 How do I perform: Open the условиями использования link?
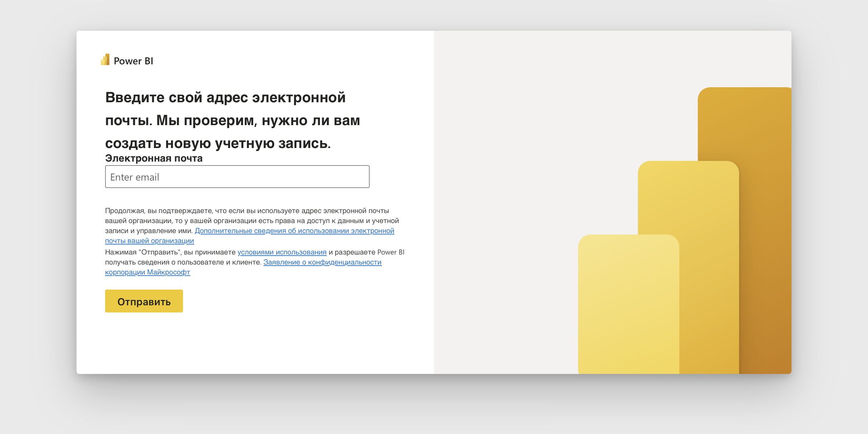(x=282, y=252)
